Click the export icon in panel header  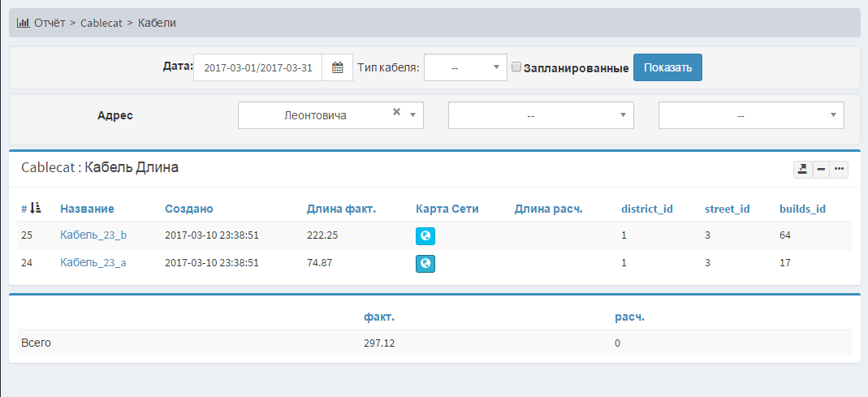(802, 169)
